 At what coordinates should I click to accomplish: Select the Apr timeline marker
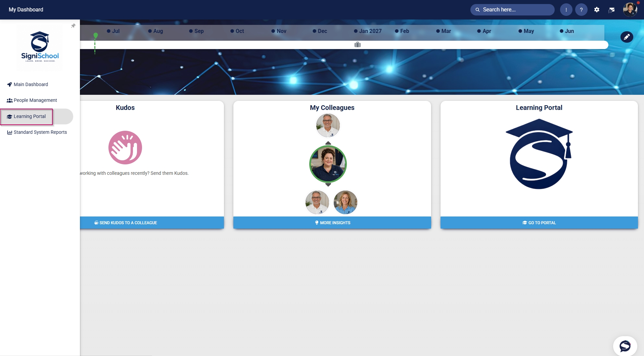coord(484,31)
